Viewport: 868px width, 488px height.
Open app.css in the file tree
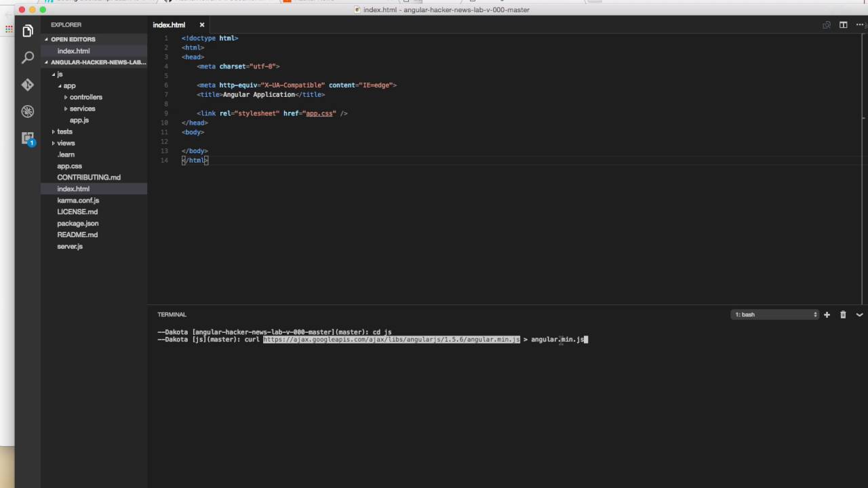tap(69, 166)
